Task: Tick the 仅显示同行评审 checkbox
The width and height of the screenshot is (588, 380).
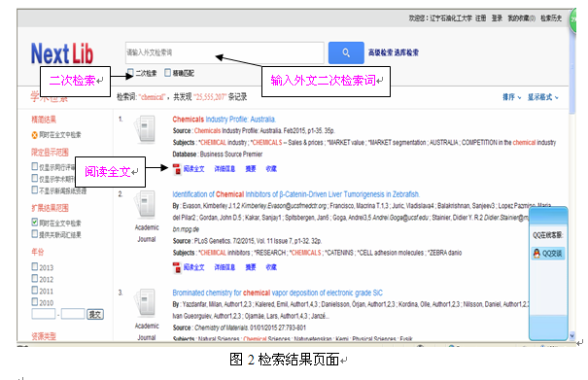Action: pyautogui.click(x=35, y=166)
